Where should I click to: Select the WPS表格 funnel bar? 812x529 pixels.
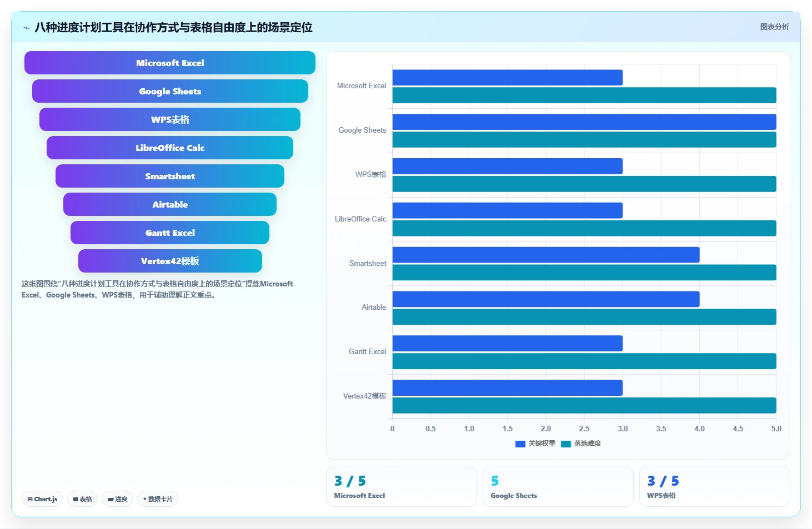tap(170, 119)
